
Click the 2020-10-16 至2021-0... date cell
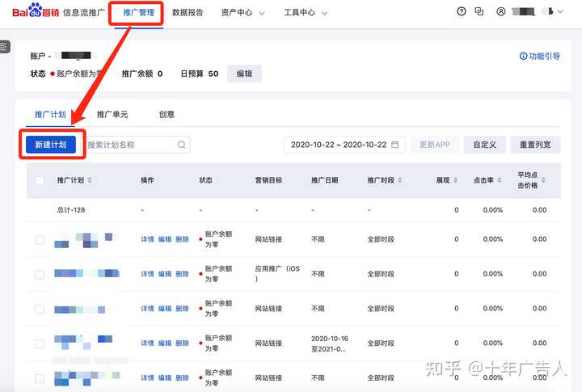330,344
